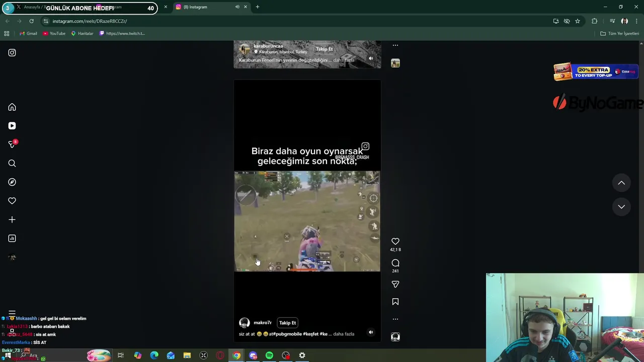This screenshot has width=644, height=362.
Task: Click crossed-eye tracking protection icon
Action: (567, 21)
